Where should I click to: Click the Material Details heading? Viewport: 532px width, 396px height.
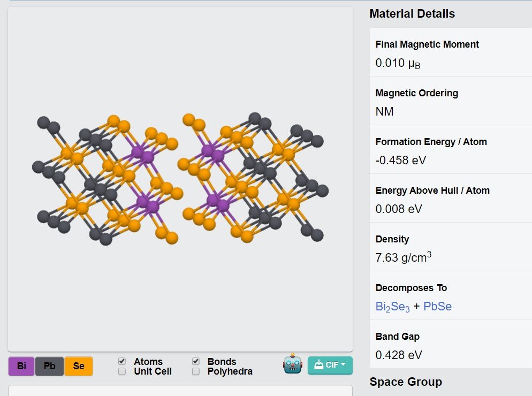point(412,13)
